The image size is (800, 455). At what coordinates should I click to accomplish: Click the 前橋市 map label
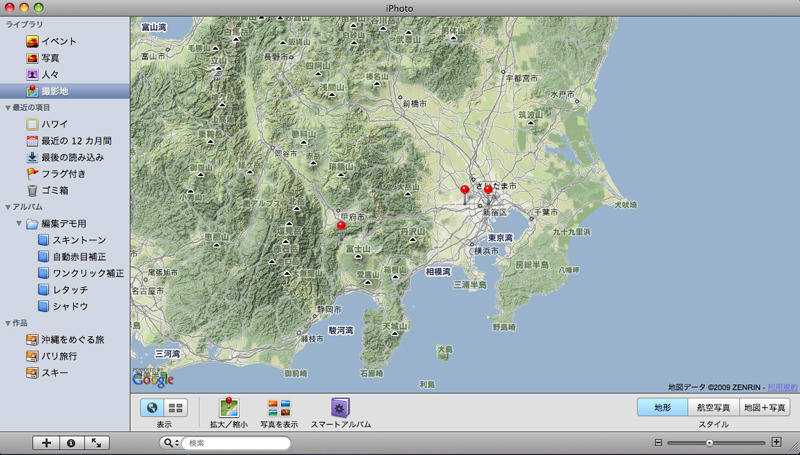(x=415, y=103)
